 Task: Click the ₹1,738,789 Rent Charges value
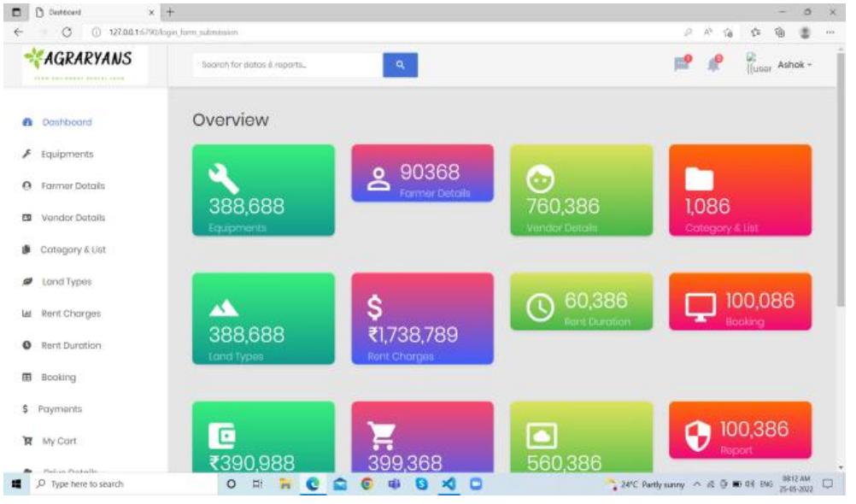pos(413,335)
